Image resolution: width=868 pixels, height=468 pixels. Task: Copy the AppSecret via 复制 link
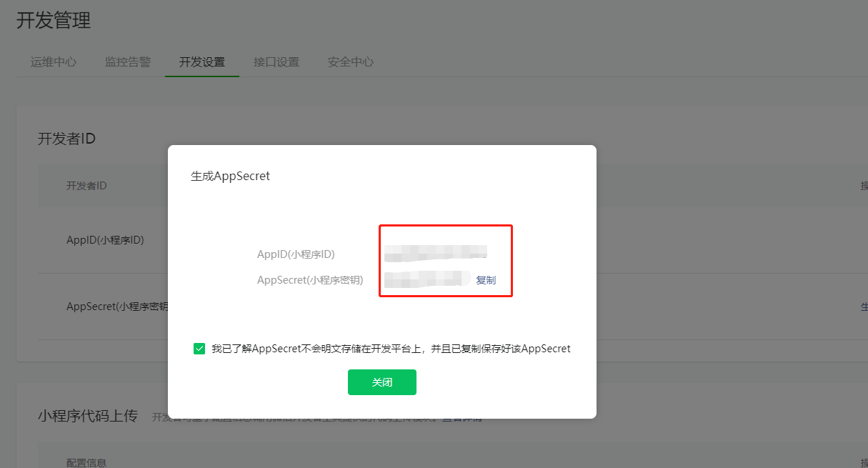click(x=486, y=280)
